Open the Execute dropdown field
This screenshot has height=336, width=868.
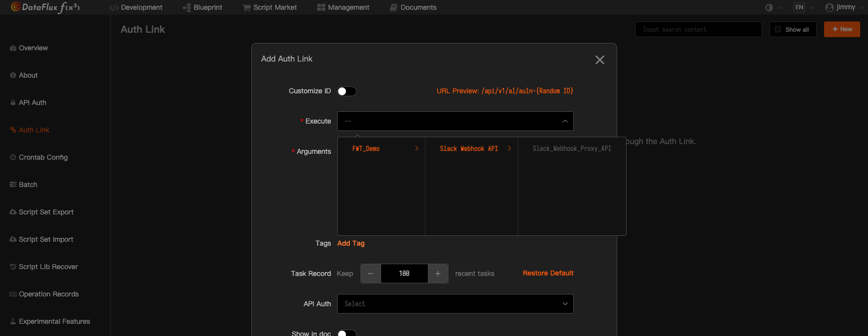coord(455,121)
